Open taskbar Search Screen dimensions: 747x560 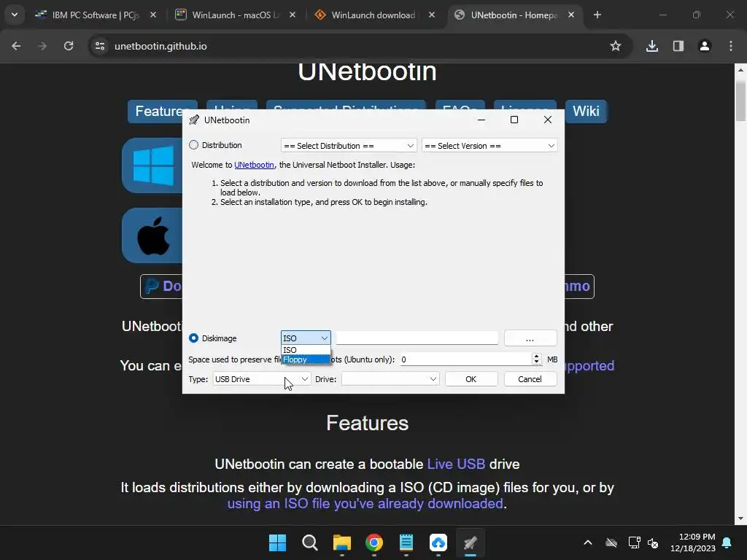pos(309,542)
